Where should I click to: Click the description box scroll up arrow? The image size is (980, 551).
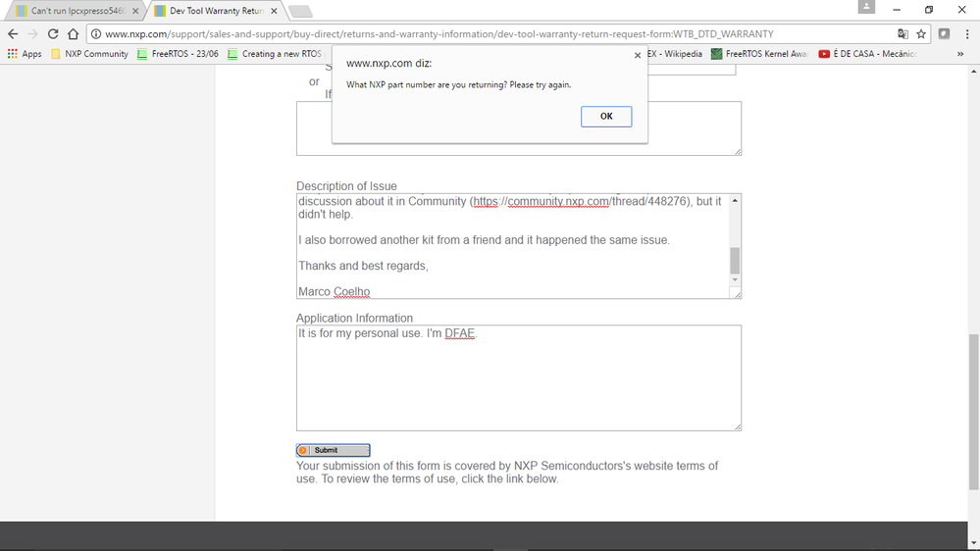(735, 201)
